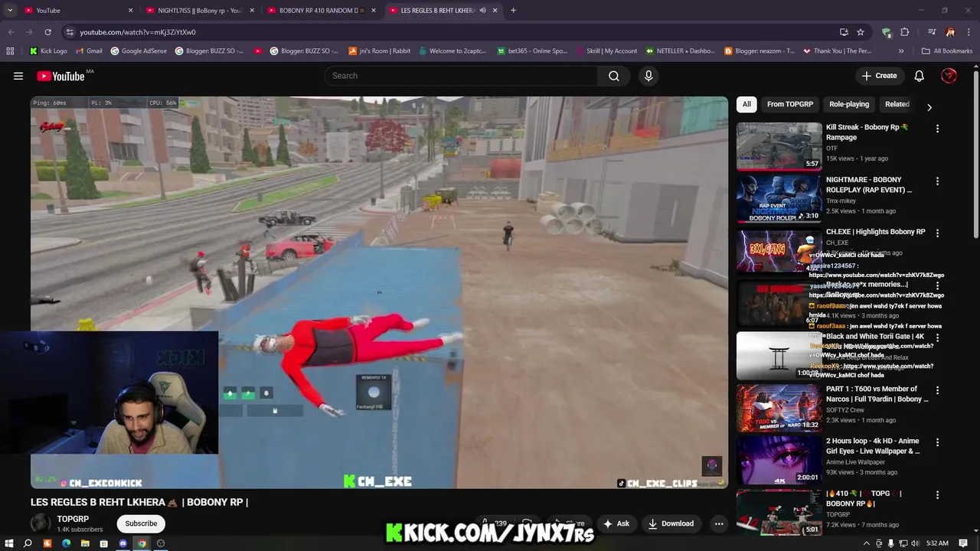
Task: Go back to previous page
Action: pyautogui.click(x=11, y=32)
